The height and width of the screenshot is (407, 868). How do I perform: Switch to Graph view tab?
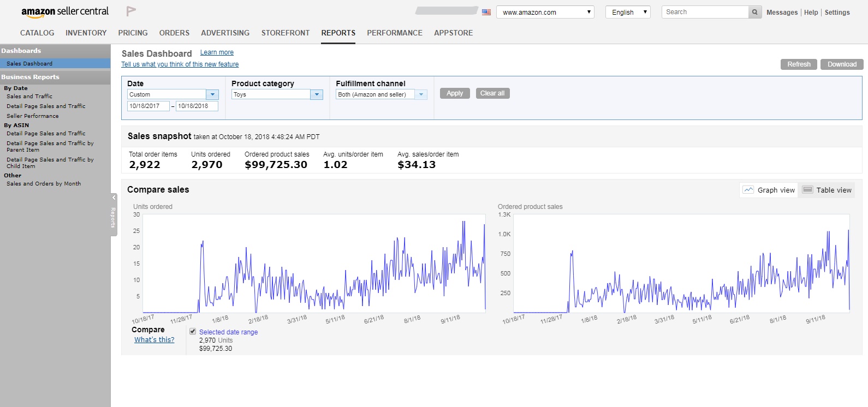(x=769, y=190)
